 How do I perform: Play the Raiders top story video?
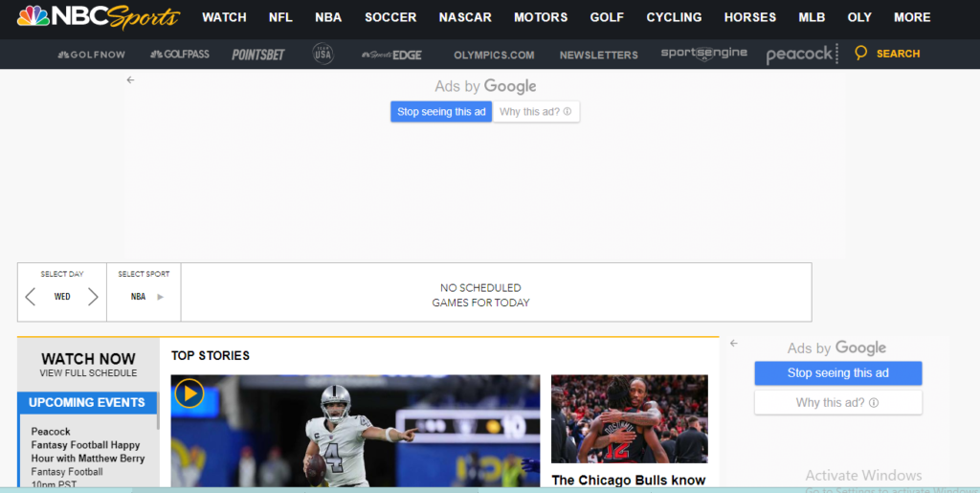coord(189,393)
